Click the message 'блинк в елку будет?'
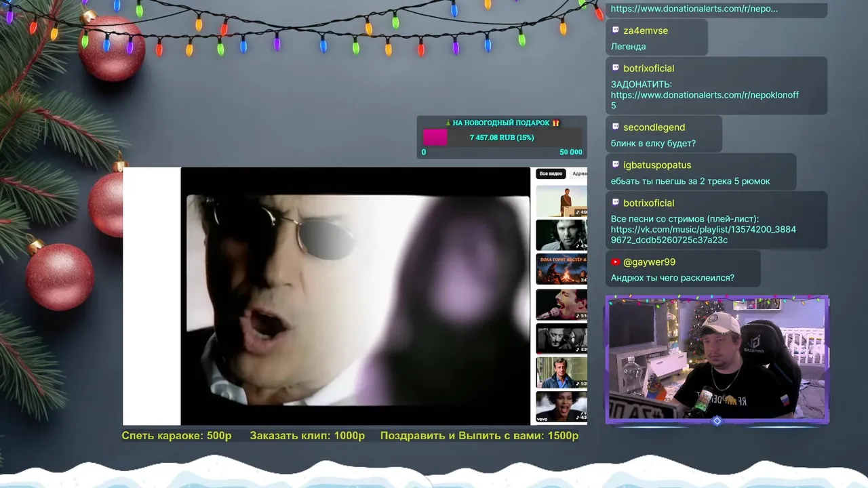868x488 pixels. [653, 144]
